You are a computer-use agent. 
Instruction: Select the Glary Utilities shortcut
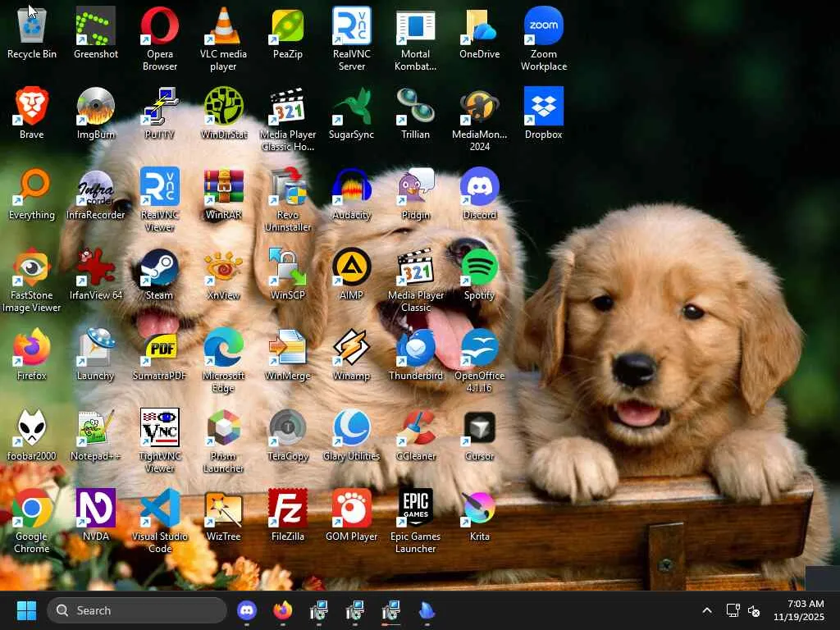coord(351,435)
